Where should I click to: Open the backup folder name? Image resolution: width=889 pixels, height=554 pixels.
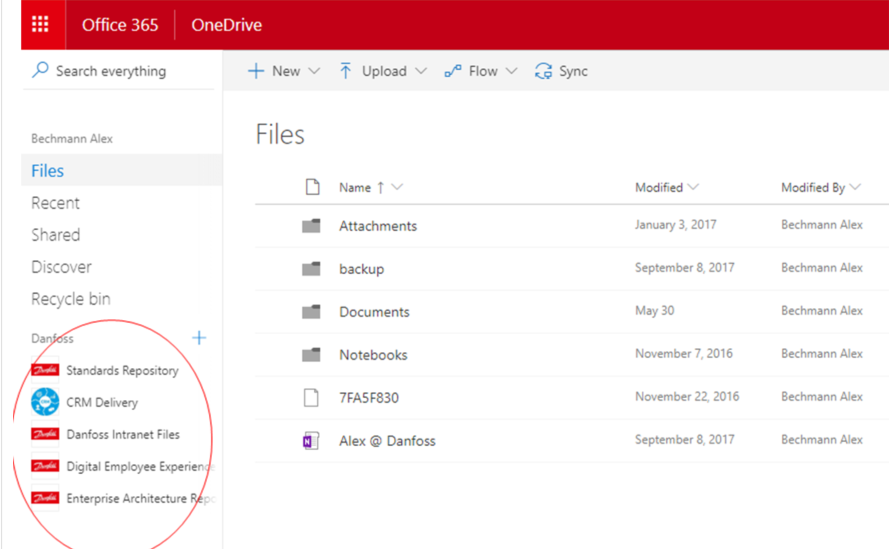tap(362, 269)
